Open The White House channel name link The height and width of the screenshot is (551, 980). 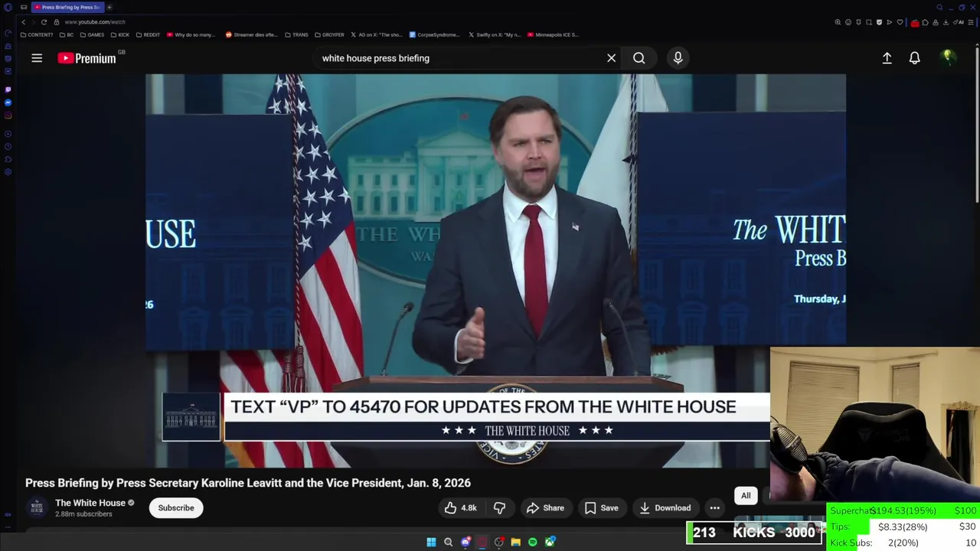point(90,503)
